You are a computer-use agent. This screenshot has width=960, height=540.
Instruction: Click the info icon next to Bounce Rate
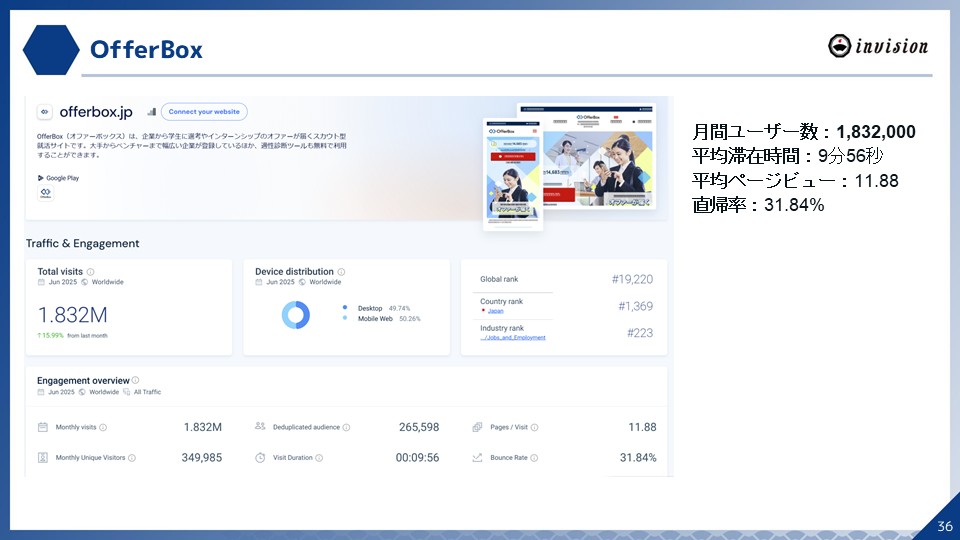534,458
